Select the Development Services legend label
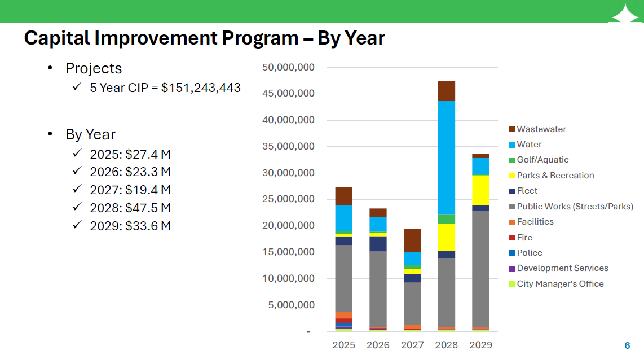Viewport: 644px width, 363px height. [562, 268]
